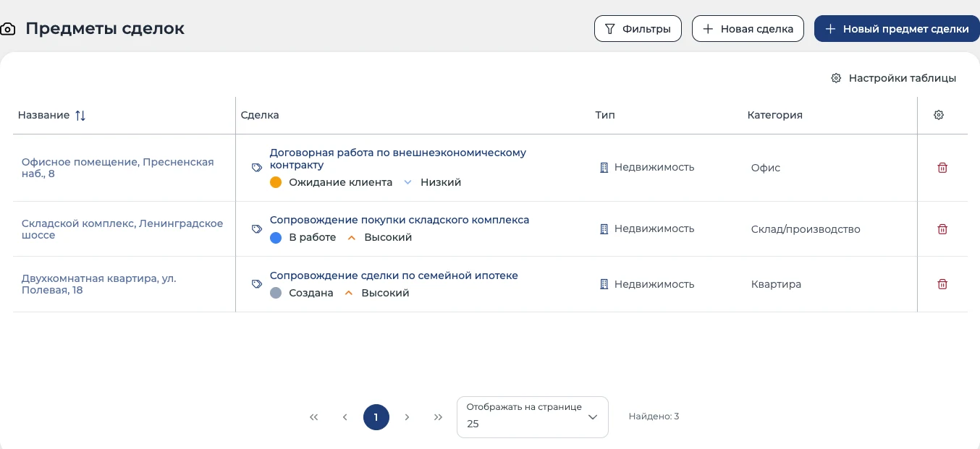
Task: Open Офисное помещение, Пресненская наб., 8
Action: click(x=118, y=168)
